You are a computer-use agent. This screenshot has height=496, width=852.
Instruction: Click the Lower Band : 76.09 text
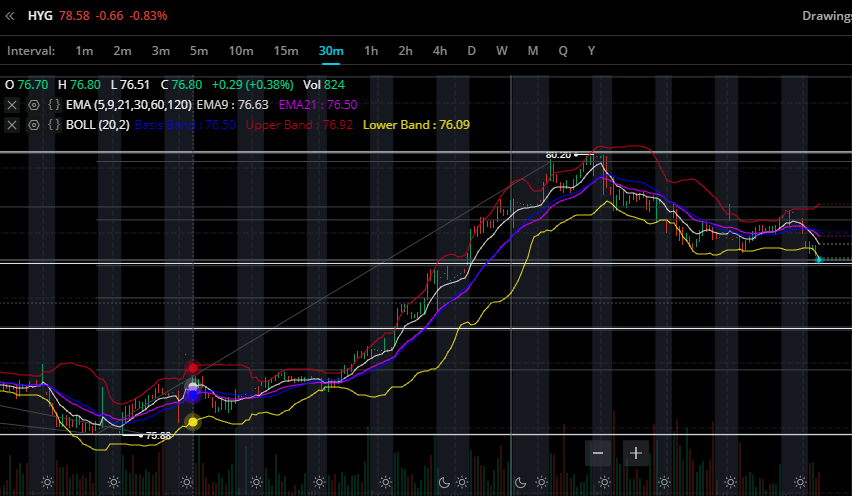point(416,125)
